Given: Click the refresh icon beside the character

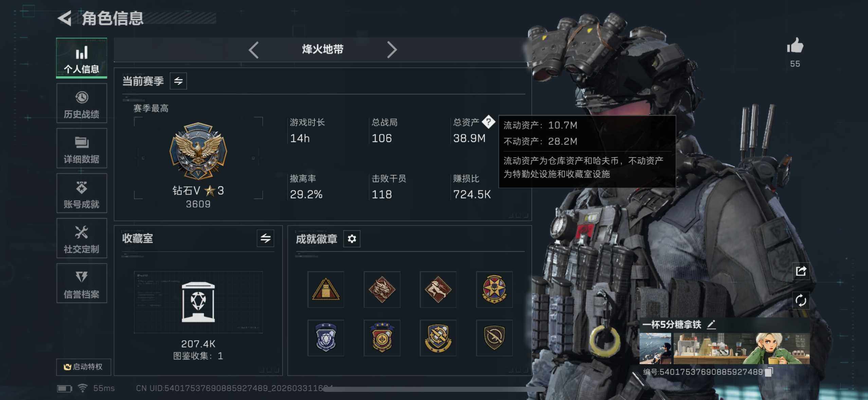Looking at the screenshot, I should pyautogui.click(x=801, y=301).
